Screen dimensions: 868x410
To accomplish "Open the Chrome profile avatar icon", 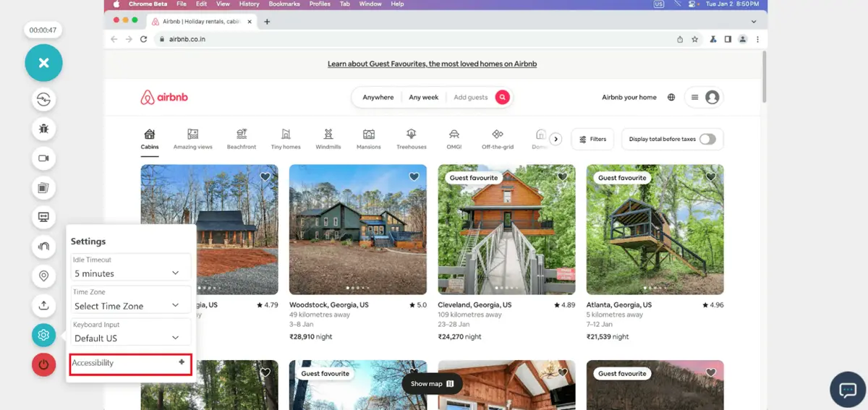I will pos(742,39).
